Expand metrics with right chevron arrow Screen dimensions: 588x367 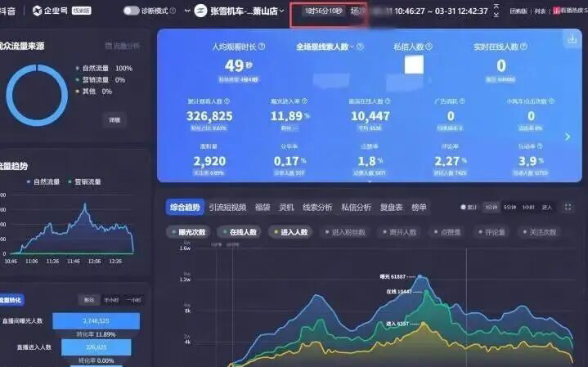pos(568,137)
